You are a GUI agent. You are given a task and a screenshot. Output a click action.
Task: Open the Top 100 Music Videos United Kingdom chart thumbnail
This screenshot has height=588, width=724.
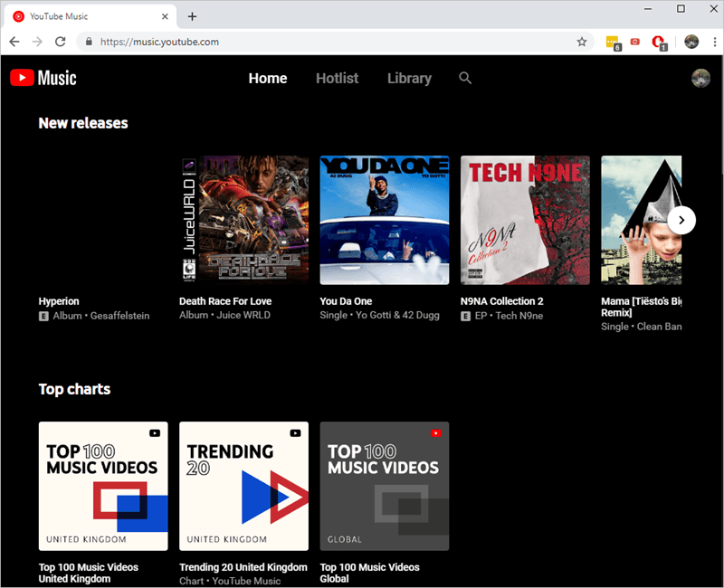pyautogui.click(x=103, y=486)
